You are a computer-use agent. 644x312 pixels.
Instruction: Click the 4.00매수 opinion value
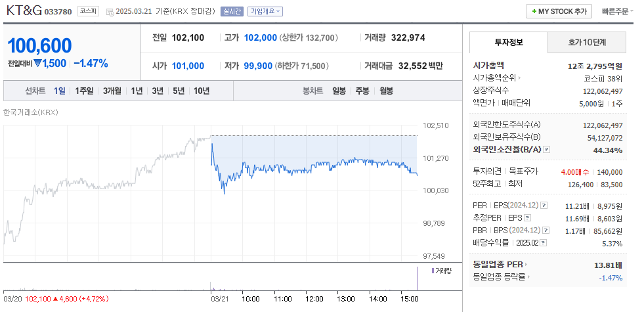pyautogui.click(x=574, y=172)
